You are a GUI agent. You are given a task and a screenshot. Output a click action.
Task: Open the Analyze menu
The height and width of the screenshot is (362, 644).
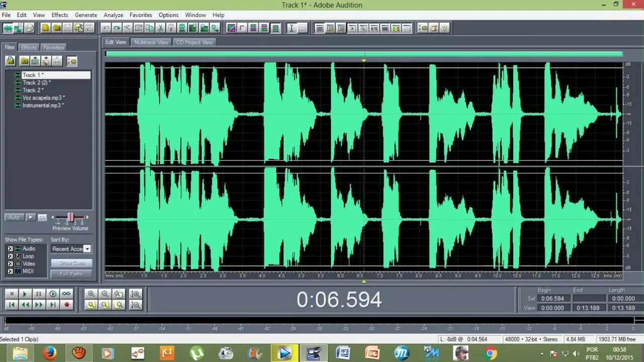(113, 15)
